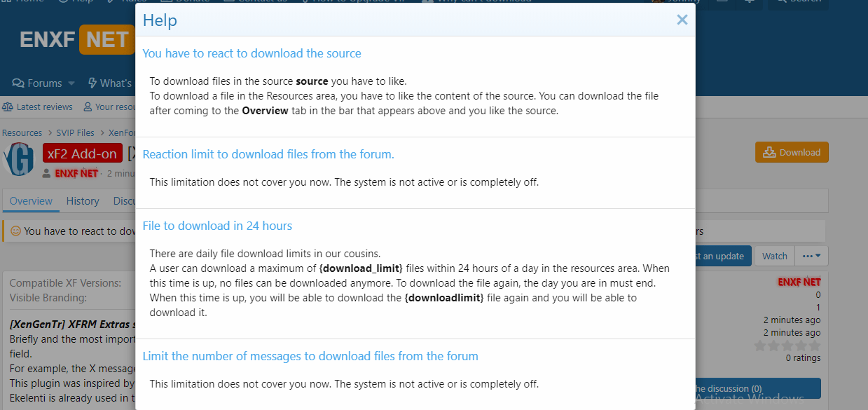Close the Help dialog
Screen dimensions: 868x410
[x=682, y=20]
